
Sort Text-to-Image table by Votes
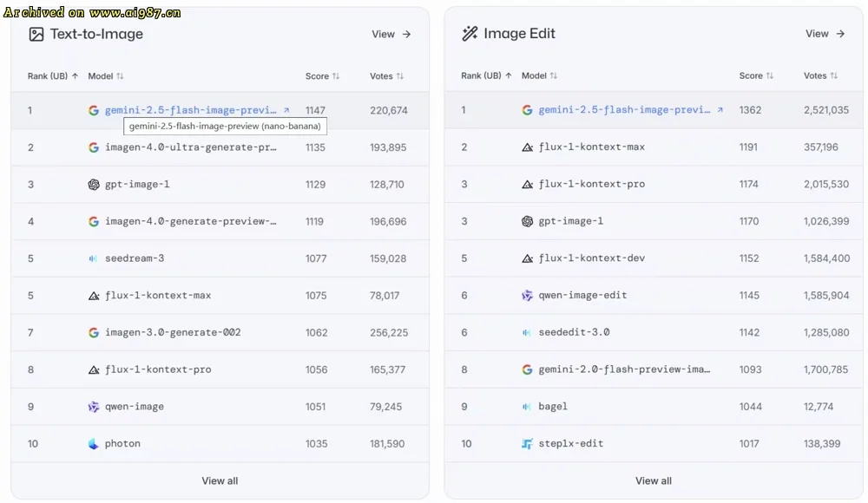(386, 76)
